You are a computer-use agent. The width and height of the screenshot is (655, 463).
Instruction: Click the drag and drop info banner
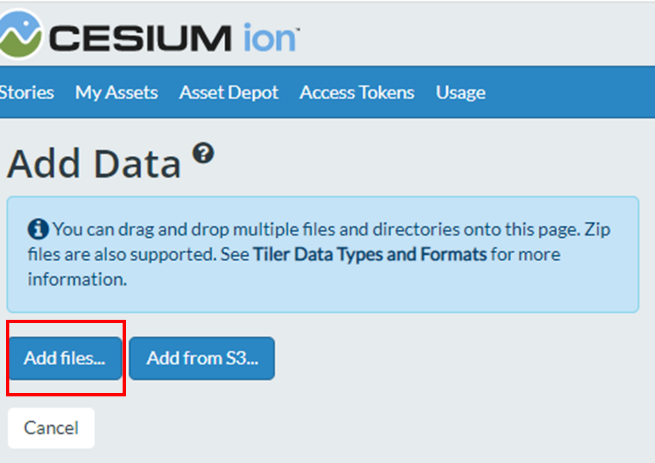322,254
